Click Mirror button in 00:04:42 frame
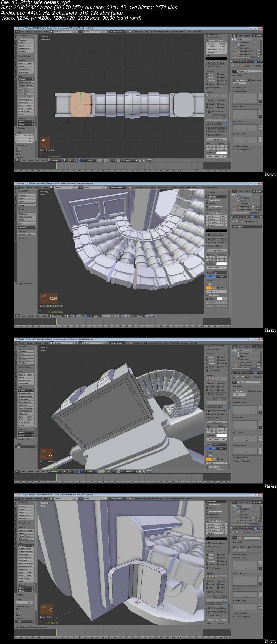 [x=27, y=205]
